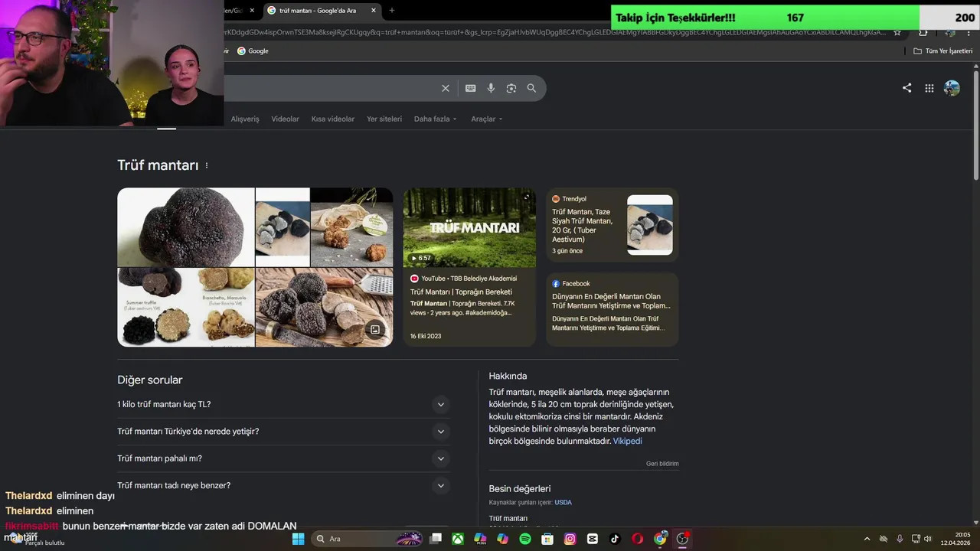Viewport: 980px width, 551px height.
Task: Open Copilot from the taskbar
Action: click(502, 539)
